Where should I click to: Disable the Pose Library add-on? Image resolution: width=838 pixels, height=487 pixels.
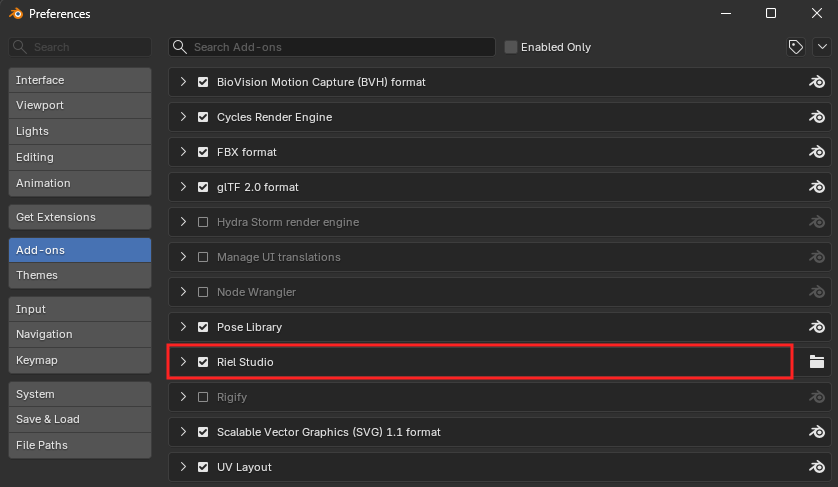click(x=203, y=327)
